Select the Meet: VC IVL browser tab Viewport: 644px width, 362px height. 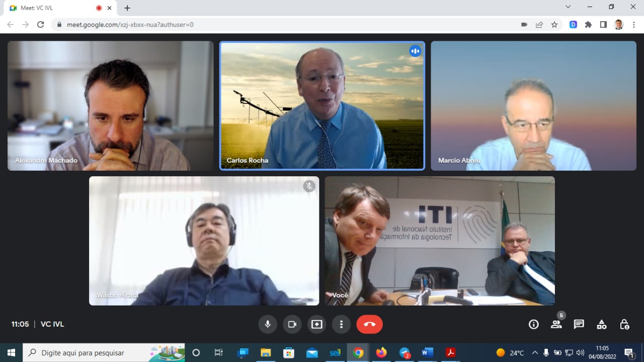(55, 8)
